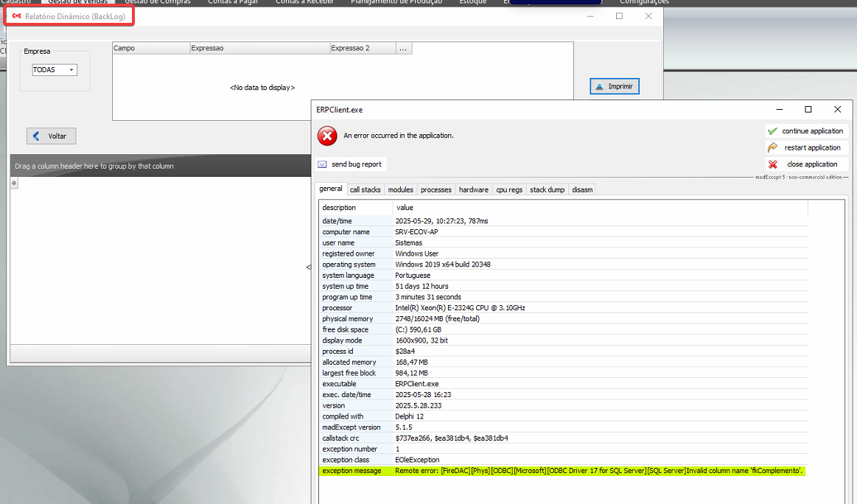Click the ellipsis column chooser button
Viewport: 857px width, 504px height.
click(403, 49)
